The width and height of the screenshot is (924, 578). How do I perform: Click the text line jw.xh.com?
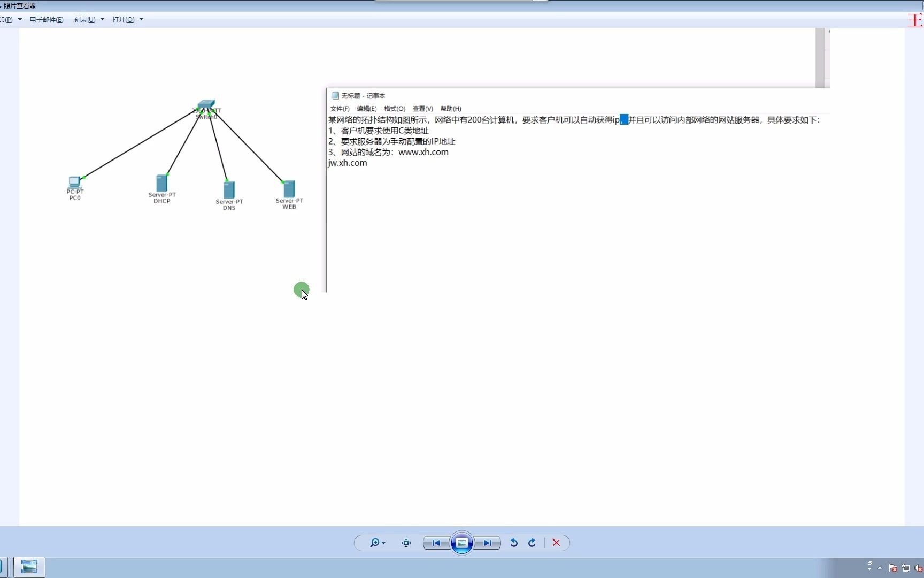click(348, 163)
